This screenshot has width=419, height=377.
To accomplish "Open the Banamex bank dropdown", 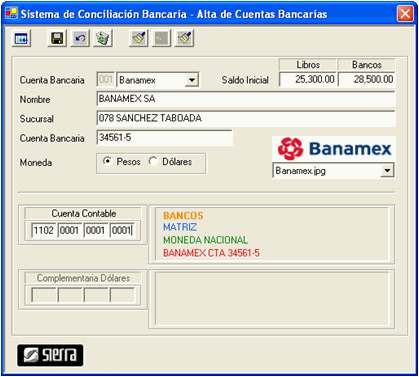I will 192,80.
